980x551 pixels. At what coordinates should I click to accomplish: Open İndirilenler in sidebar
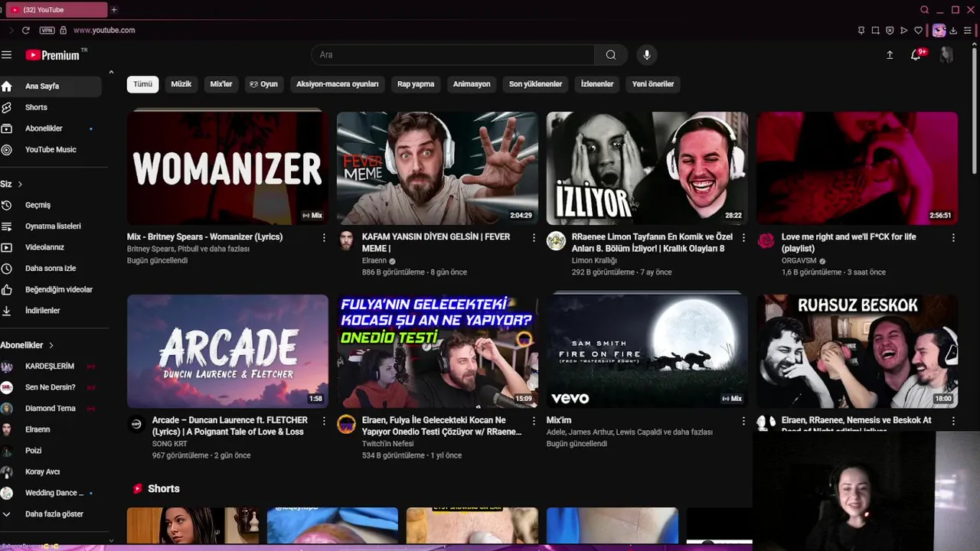51,311
